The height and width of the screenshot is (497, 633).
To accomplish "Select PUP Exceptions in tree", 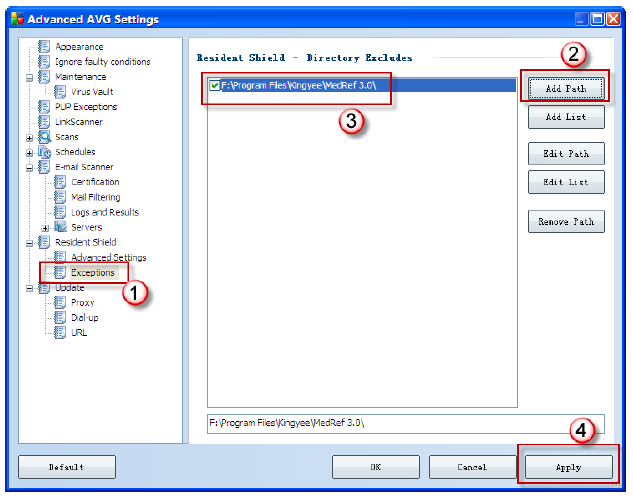I will pos(86,107).
